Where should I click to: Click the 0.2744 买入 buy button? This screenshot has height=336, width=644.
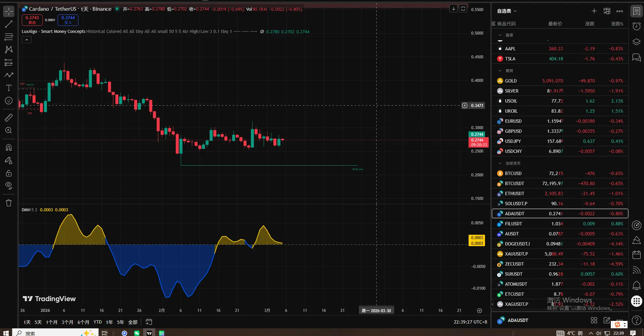click(68, 20)
